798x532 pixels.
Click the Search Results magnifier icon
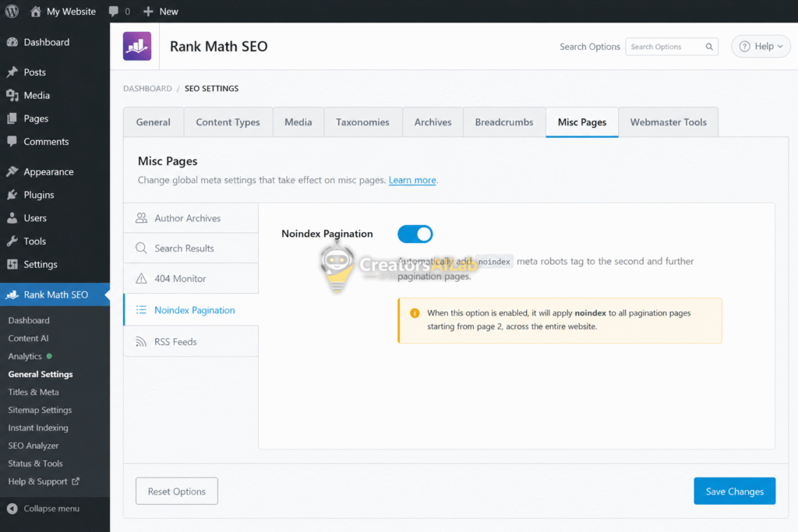142,248
